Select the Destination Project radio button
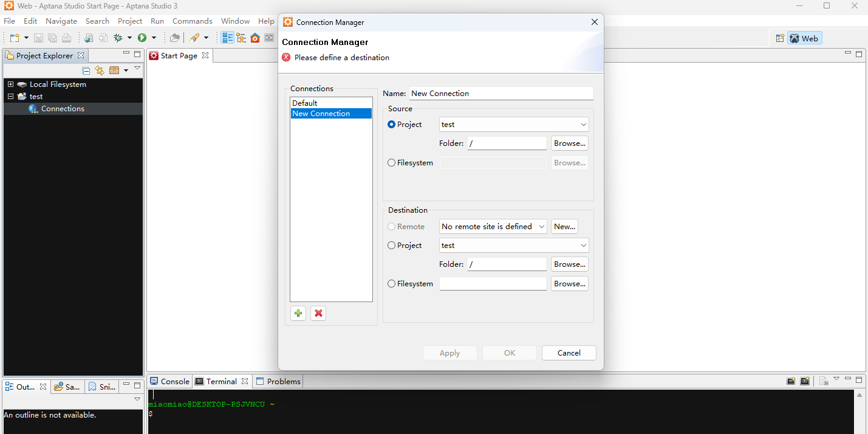868x434 pixels. coord(392,246)
